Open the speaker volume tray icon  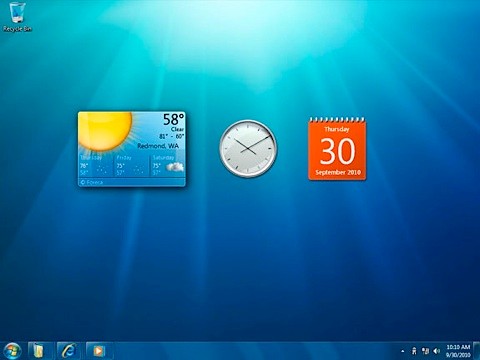tap(436, 351)
